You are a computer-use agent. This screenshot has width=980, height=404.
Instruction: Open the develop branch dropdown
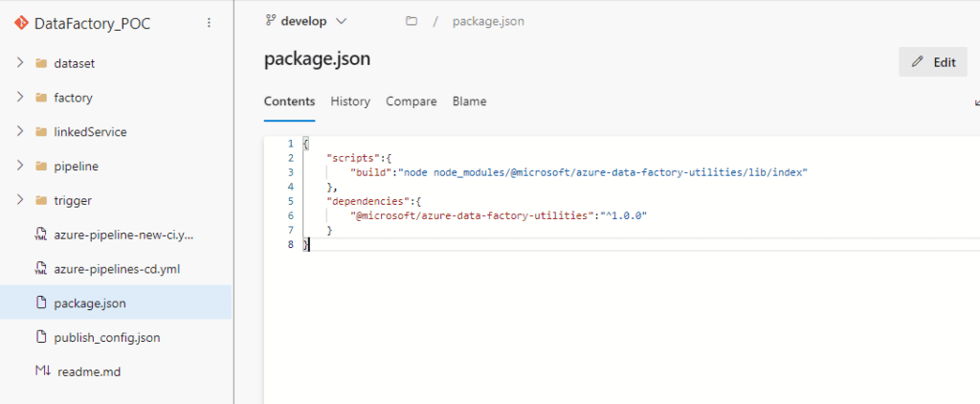(x=306, y=21)
